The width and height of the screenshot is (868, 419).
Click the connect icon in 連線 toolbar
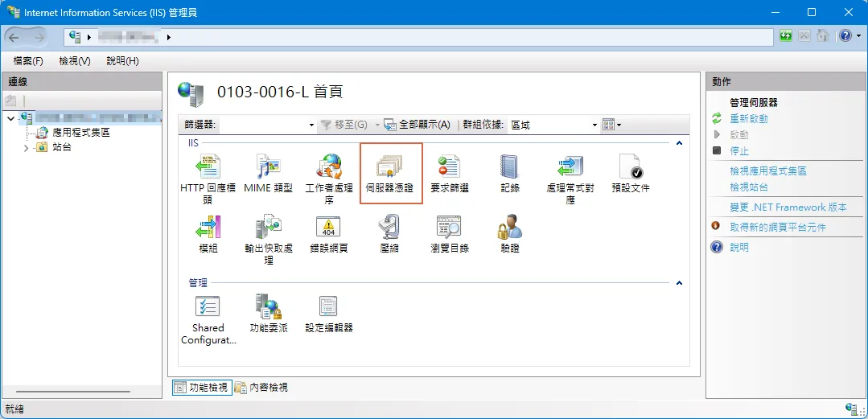[11, 101]
